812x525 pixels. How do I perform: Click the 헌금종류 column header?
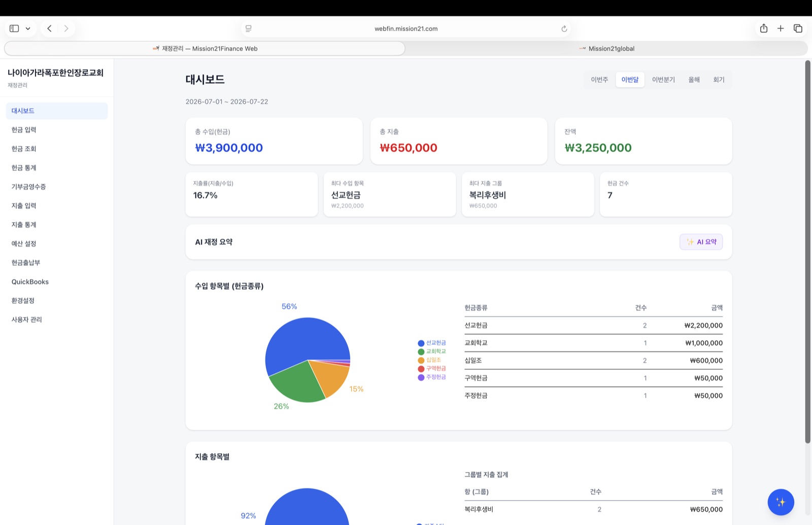coord(476,308)
